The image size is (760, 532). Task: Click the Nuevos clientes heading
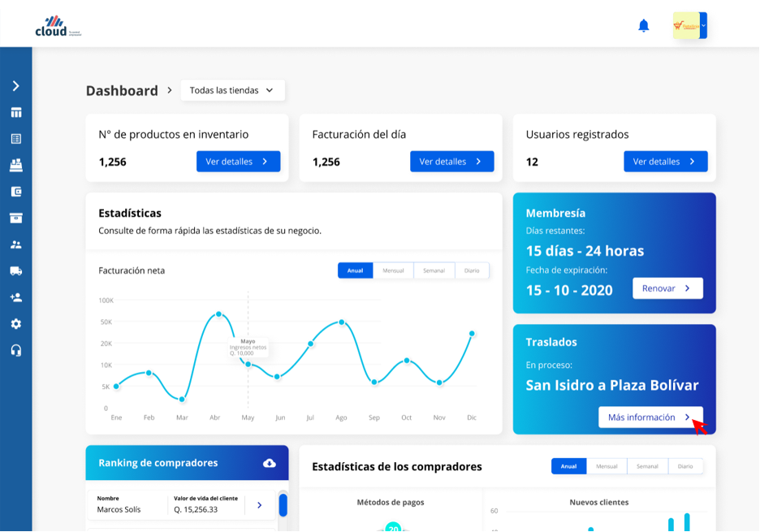click(599, 503)
